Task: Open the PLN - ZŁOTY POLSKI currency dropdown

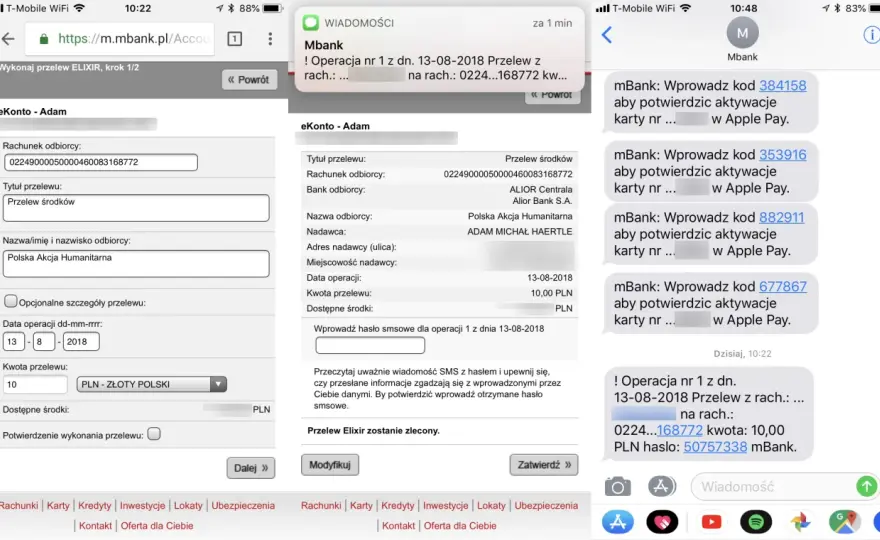Action: pos(152,385)
